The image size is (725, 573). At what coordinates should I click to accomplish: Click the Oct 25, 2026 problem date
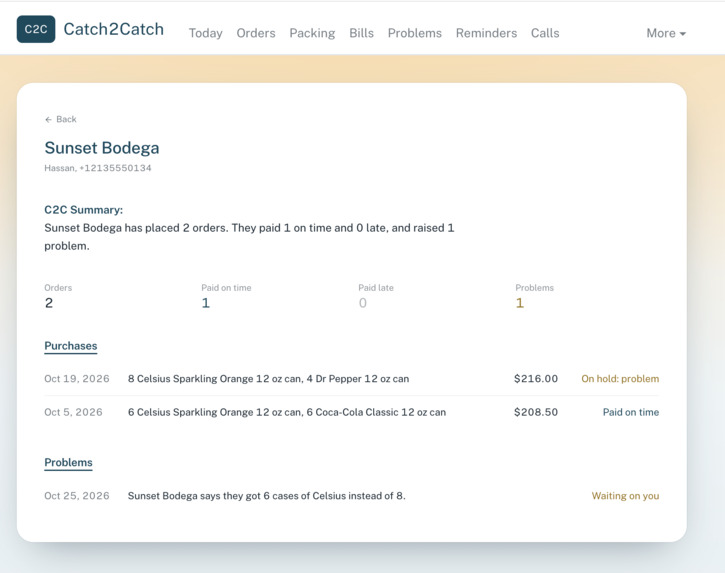coord(77,496)
